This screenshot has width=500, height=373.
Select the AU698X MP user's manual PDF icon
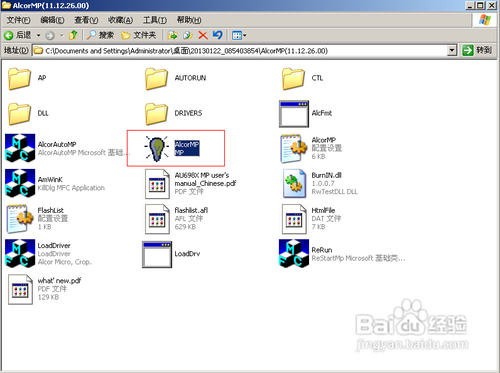point(157,184)
